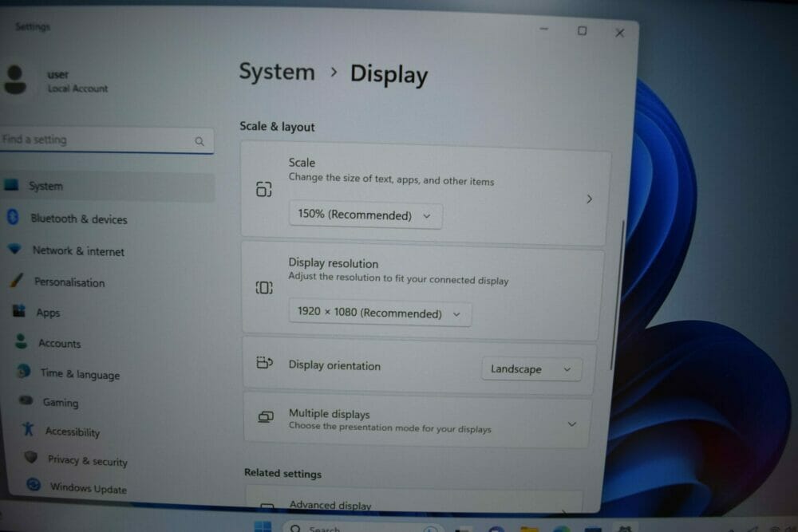Open the 1920 × 1080 resolution dropdown

point(380,313)
